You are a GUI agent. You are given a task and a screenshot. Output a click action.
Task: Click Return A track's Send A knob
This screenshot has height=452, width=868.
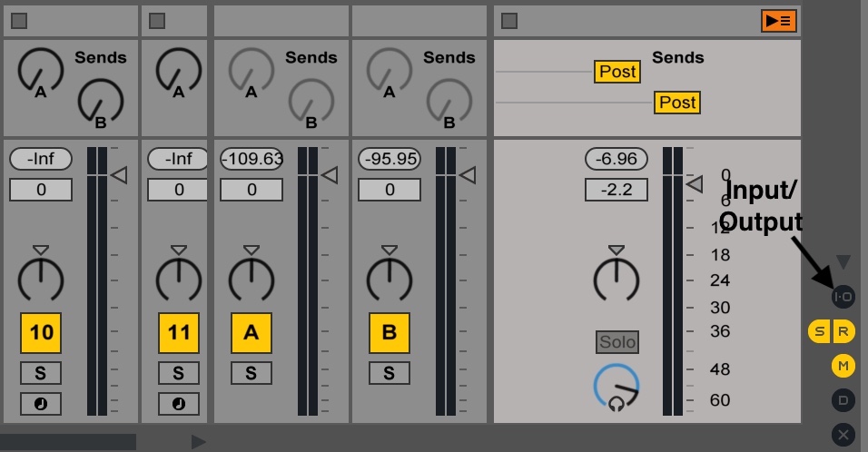[x=252, y=71]
